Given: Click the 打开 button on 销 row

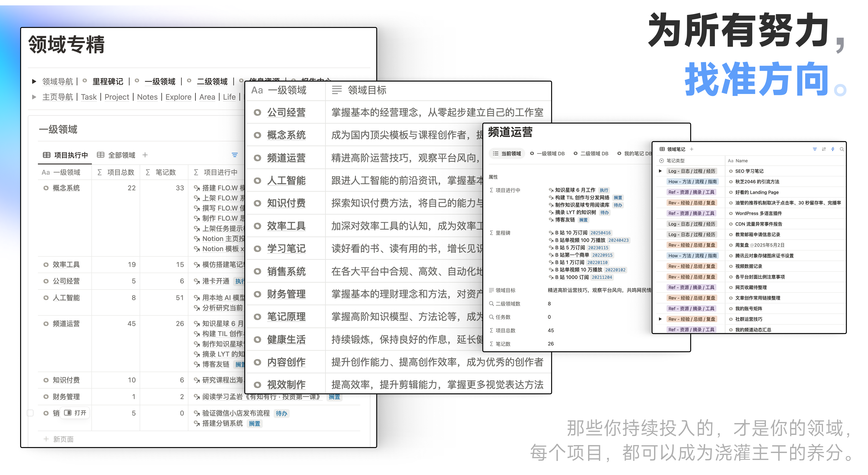Looking at the screenshot, I should point(75,413).
